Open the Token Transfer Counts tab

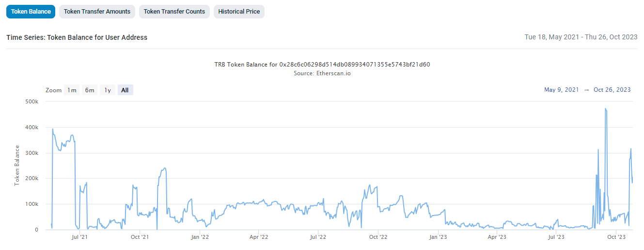tap(174, 12)
